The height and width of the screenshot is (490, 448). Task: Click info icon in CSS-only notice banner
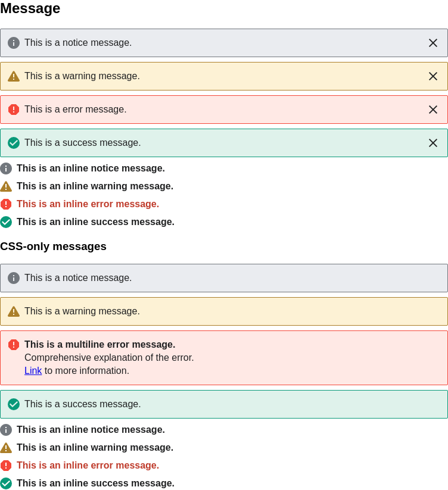pos(14,278)
